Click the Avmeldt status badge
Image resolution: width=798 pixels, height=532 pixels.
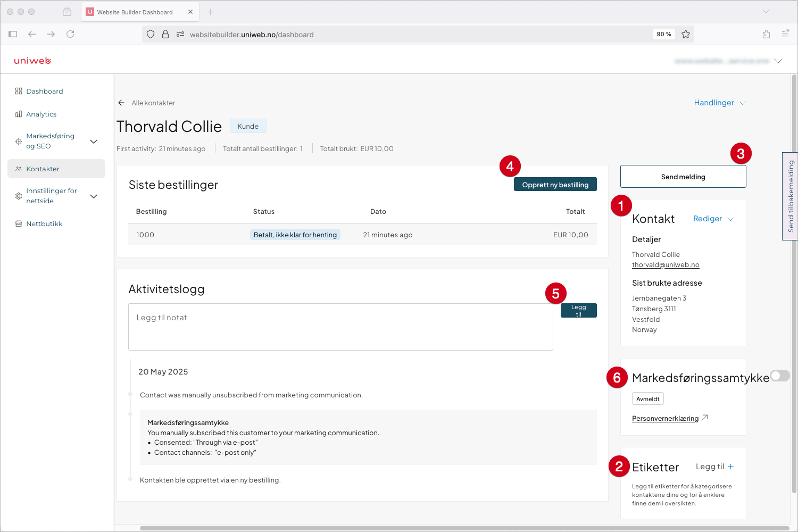tap(648, 399)
